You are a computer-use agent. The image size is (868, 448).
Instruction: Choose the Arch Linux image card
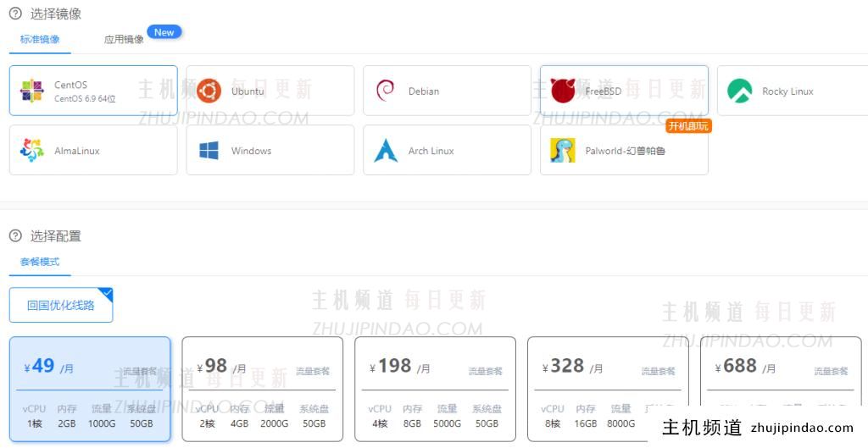pyautogui.click(x=448, y=150)
